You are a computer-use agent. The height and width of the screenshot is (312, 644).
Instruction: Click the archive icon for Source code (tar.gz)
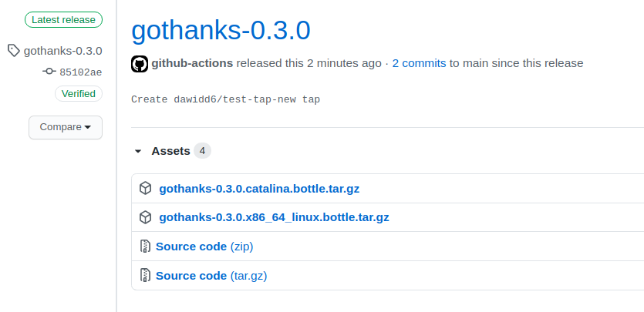pos(145,275)
